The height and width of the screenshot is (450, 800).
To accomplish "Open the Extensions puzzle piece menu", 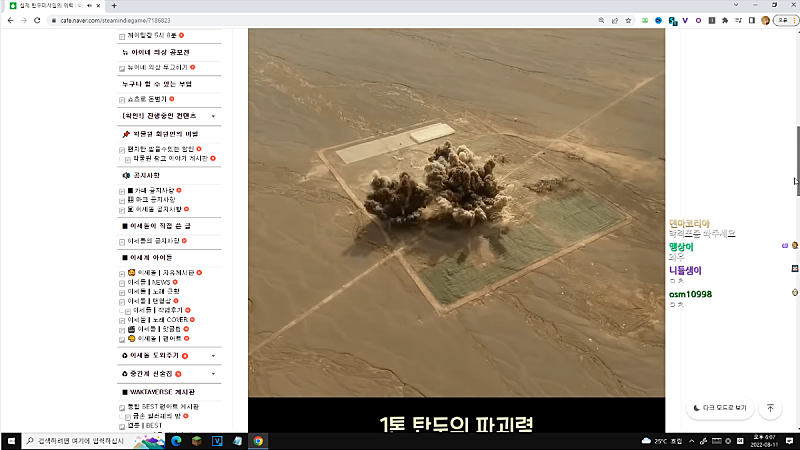I will pyautogui.click(x=725, y=20).
